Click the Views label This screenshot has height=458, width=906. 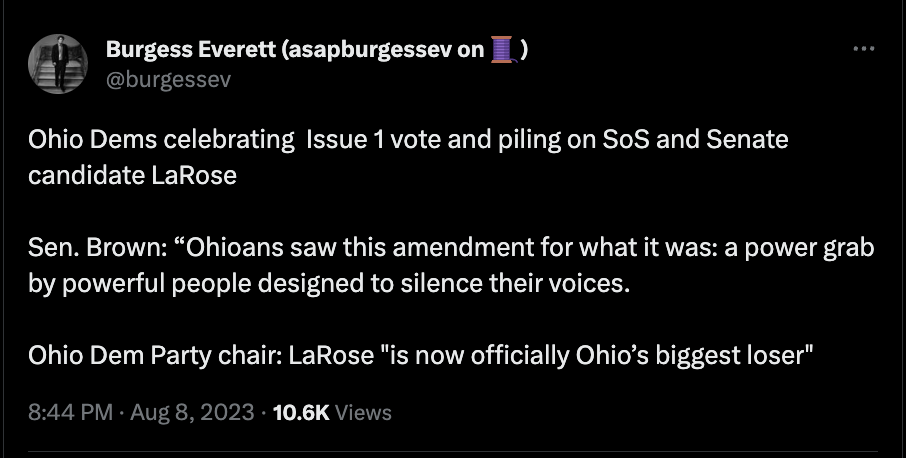[x=364, y=412]
